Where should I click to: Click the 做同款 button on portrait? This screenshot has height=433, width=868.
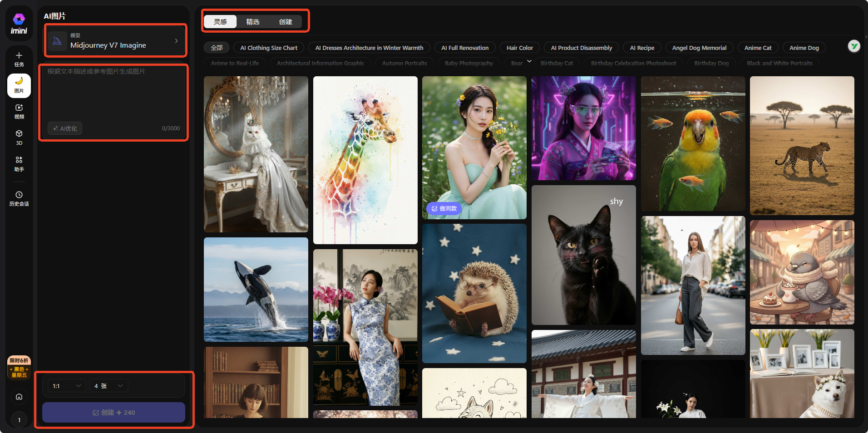click(x=444, y=208)
